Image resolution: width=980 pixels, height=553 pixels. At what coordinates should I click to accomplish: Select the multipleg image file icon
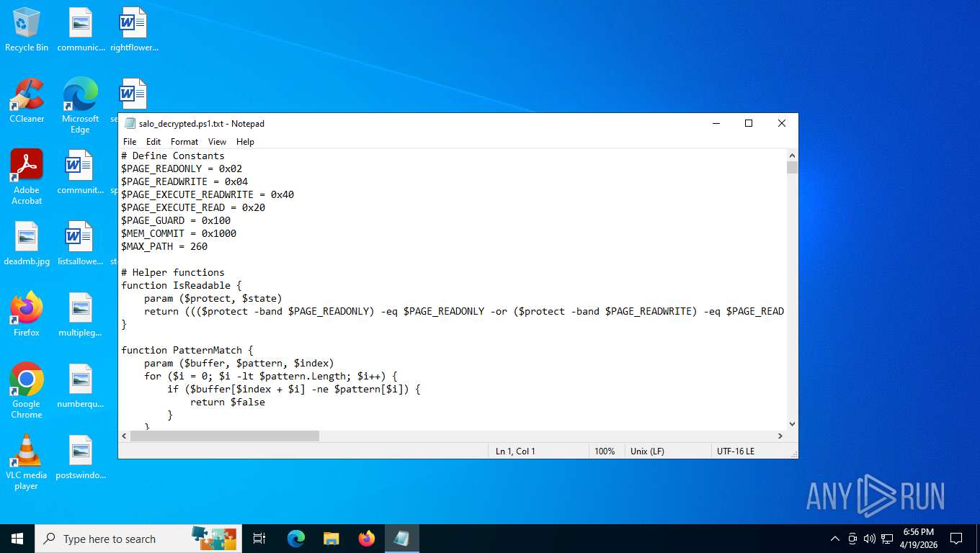coord(80,315)
